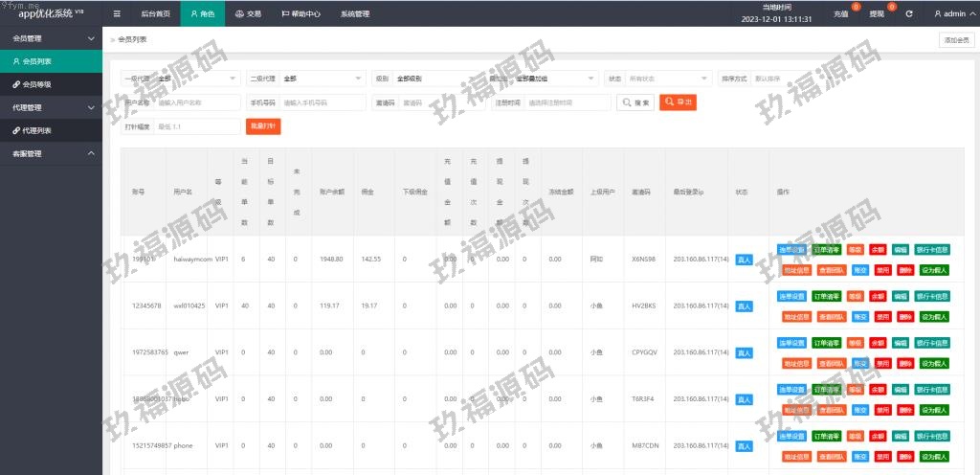Toggle the 真人 status tag for haiwaymcom
This screenshot has height=475, width=980.
click(x=744, y=260)
